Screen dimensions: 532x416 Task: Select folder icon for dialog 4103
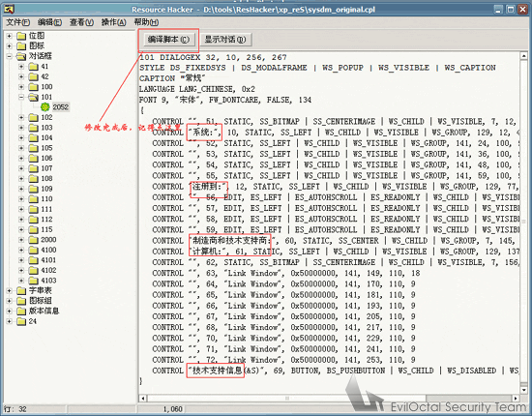pos(33,281)
